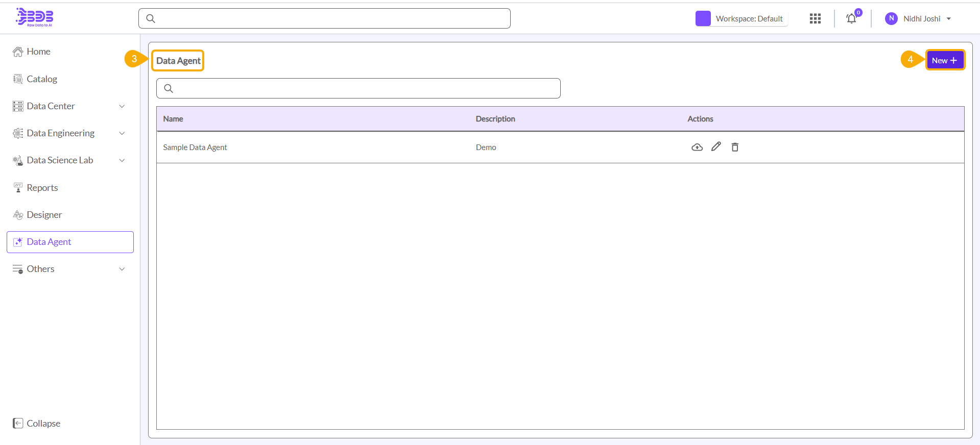The width and height of the screenshot is (980, 445).
Task: Click the BDB logo in top left
Action: point(35,17)
